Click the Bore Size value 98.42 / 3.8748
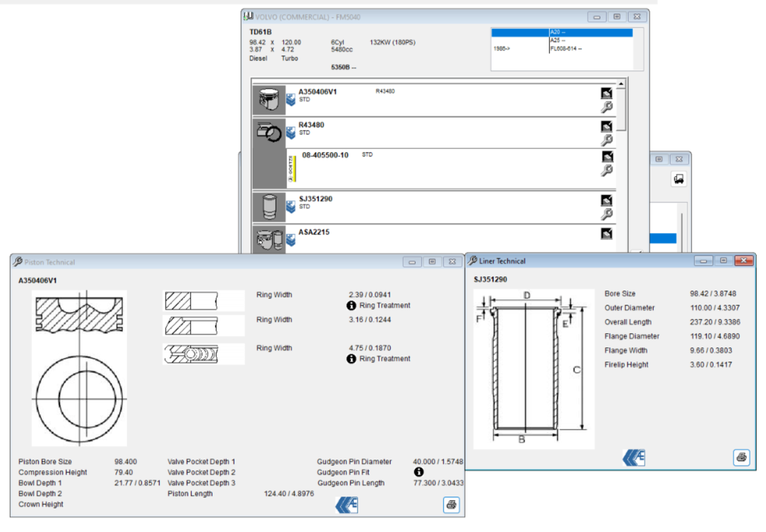The height and width of the screenshot is (532, 766). [x=713, y=293]
